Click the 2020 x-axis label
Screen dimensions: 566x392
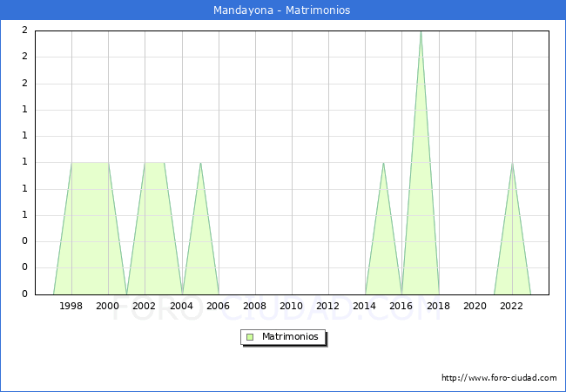[475, 306]
